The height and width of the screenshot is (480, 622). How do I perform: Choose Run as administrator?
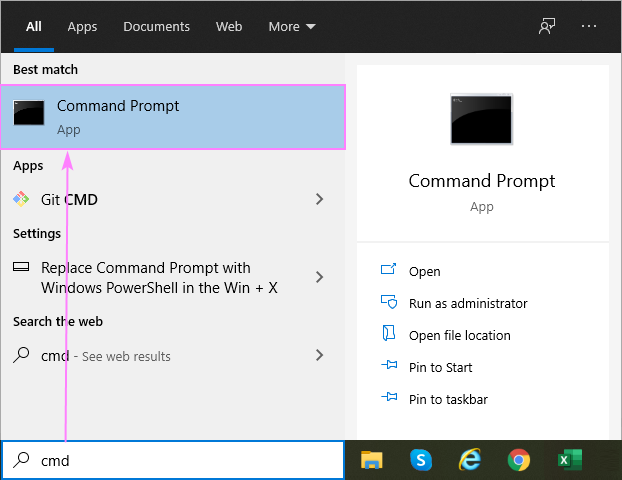pyautogui.click(x=467, y=303)
